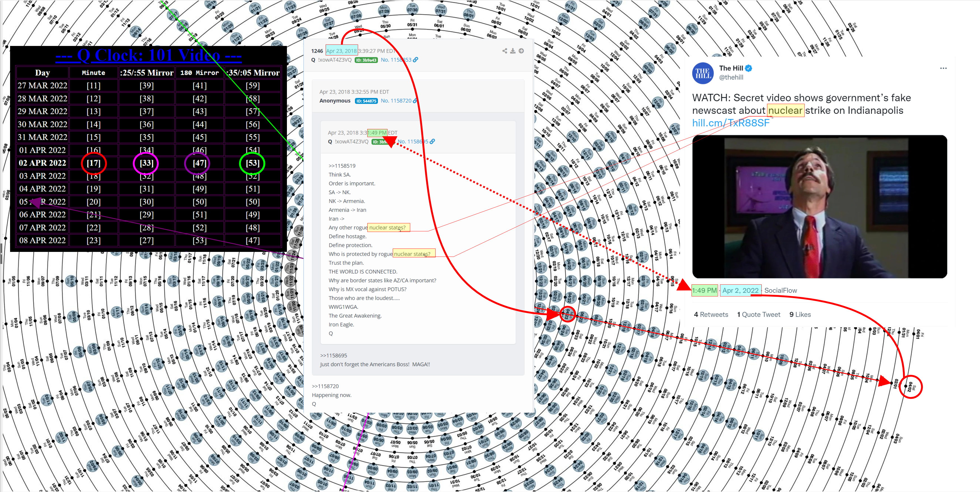
Task: Click the chain-link icon beside No. 1158695
Action: (x=432, y=142)
